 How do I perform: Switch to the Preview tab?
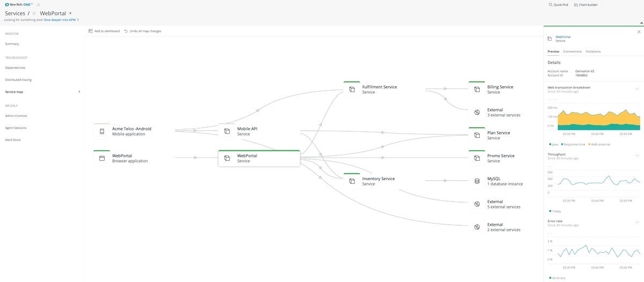[553, 51]
